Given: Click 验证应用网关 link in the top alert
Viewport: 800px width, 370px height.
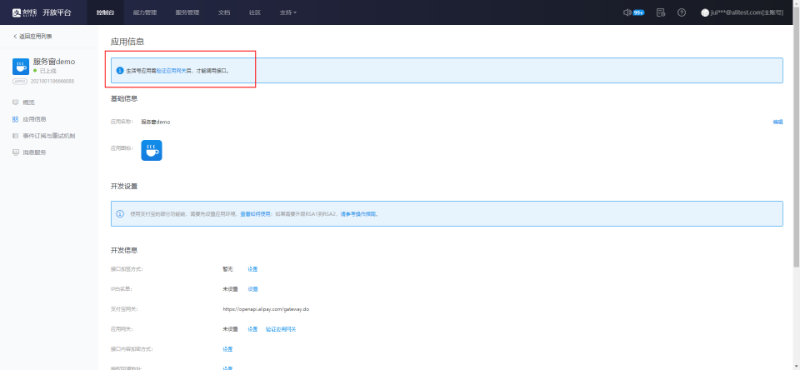Looking at the screenshot, I should [x=171, y=70].
